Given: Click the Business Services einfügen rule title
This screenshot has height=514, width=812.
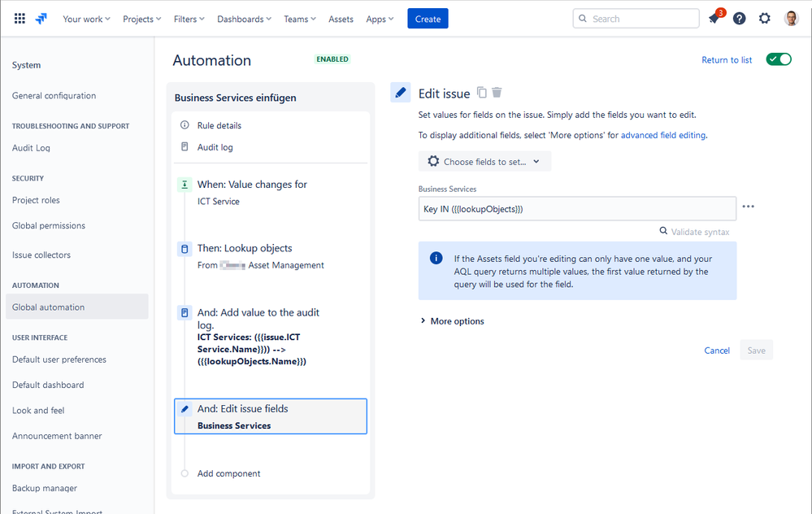Looking at the screenshot, I should point(235,98).
